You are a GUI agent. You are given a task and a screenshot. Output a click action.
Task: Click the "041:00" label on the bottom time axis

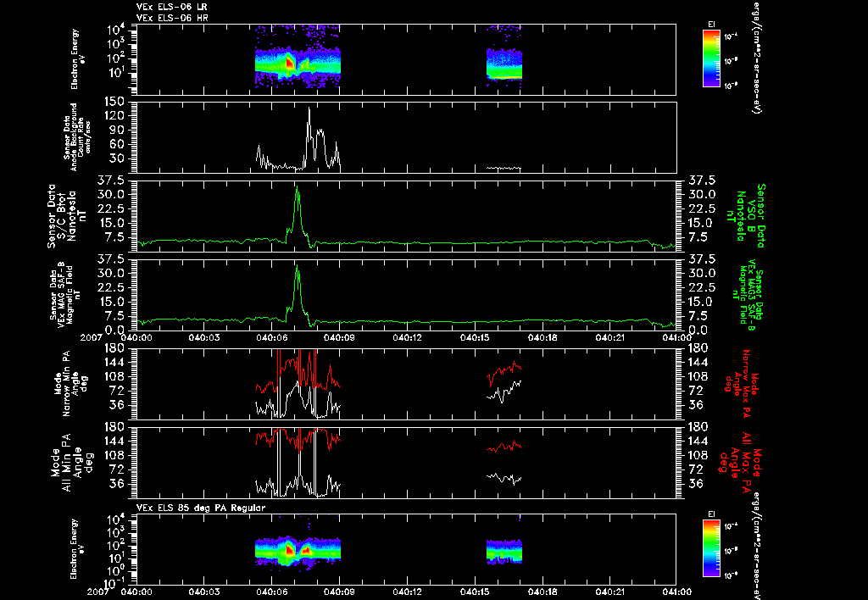tap(676, 592)
